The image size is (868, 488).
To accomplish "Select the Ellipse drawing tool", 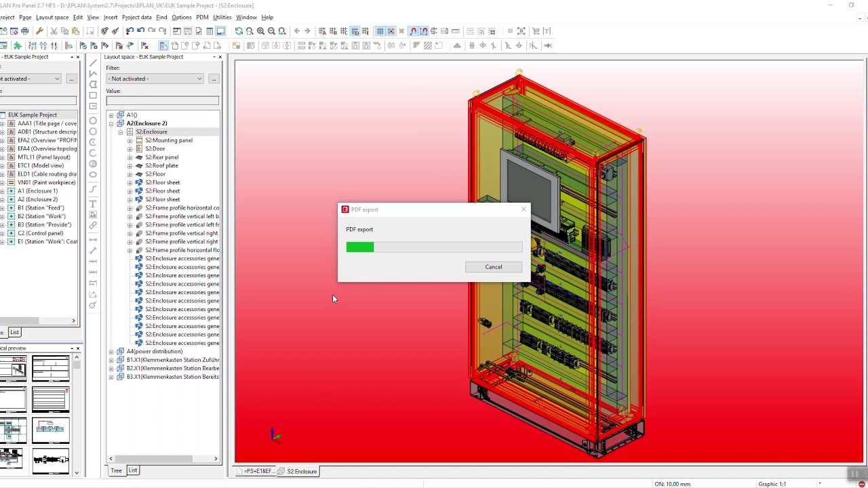I will (93, 174).
